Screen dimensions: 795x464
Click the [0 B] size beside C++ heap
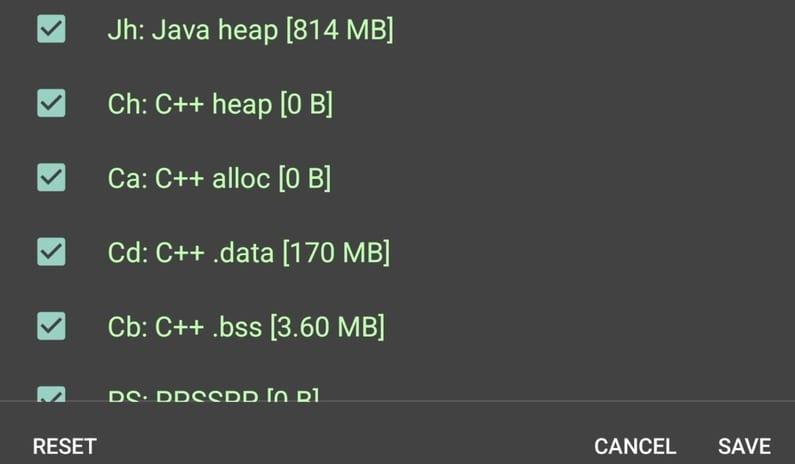(306, 104)
